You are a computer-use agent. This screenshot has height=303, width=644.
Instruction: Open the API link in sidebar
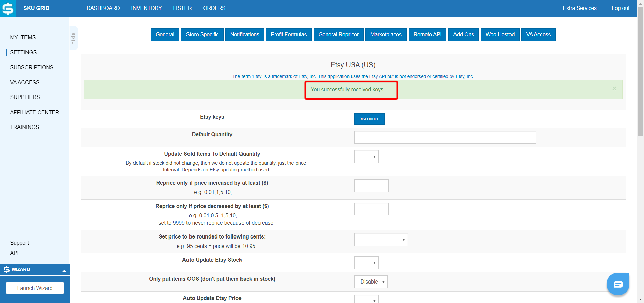point(14,253)
